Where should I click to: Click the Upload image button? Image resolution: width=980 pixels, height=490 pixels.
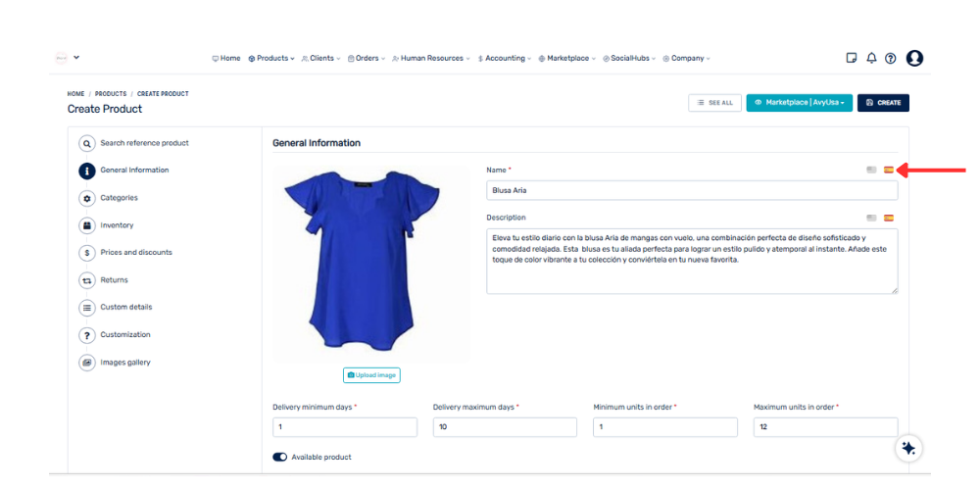point(371,375)
